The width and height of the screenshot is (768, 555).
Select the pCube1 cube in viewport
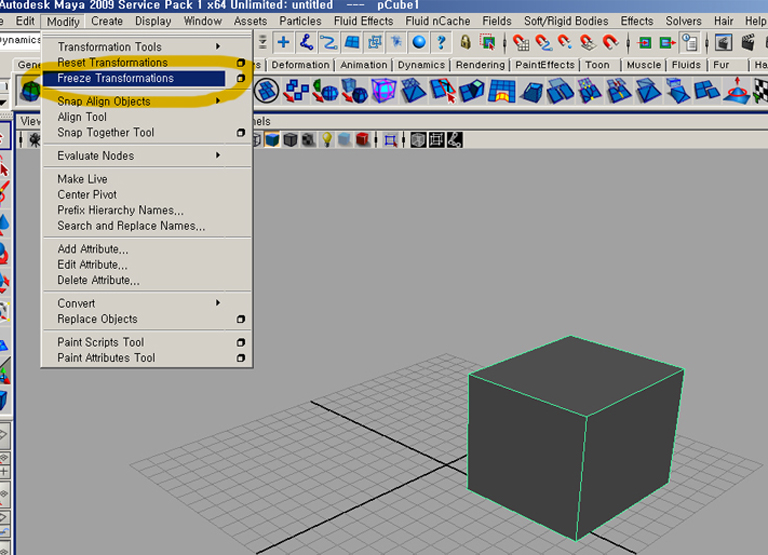(576, 436)
